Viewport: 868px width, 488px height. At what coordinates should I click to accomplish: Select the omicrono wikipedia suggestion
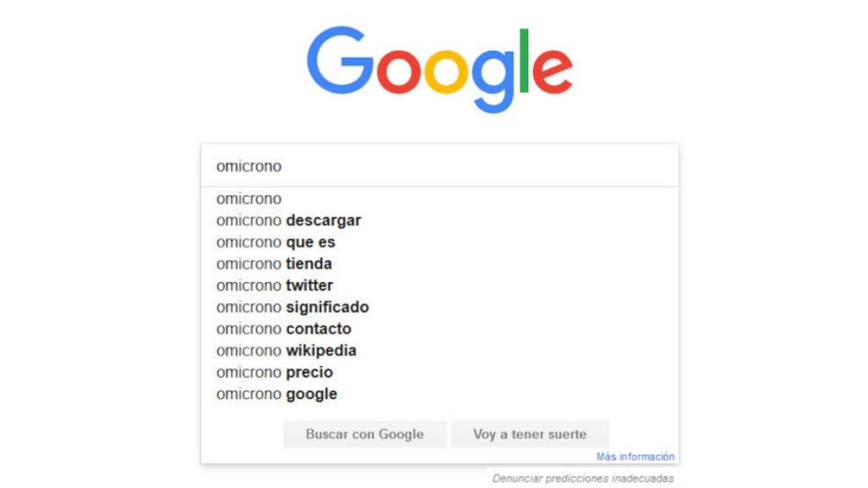pyautogui.click(x=285, y=350)
